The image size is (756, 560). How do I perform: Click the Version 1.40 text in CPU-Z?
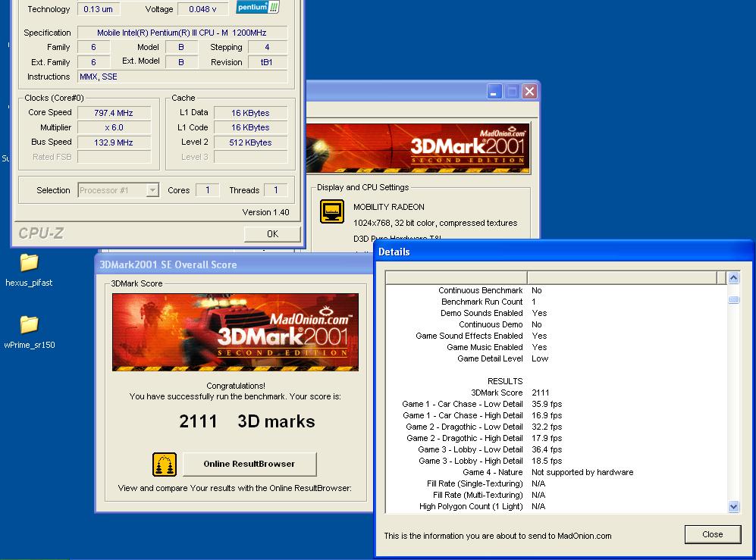coord(265,212)
